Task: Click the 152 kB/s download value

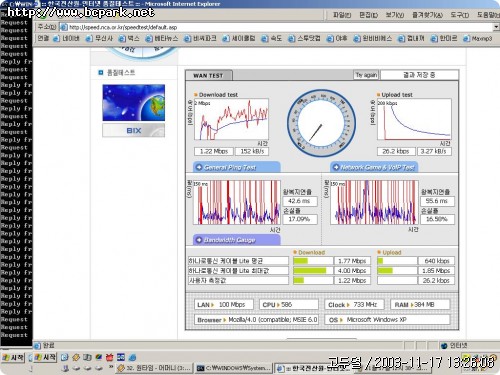Action: coord(252,151)
